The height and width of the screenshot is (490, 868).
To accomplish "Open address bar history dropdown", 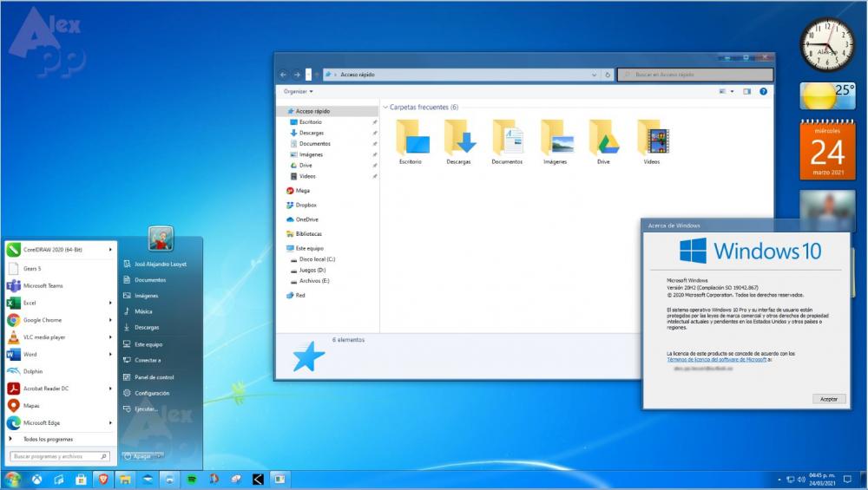I will click(x=594, y=75).
